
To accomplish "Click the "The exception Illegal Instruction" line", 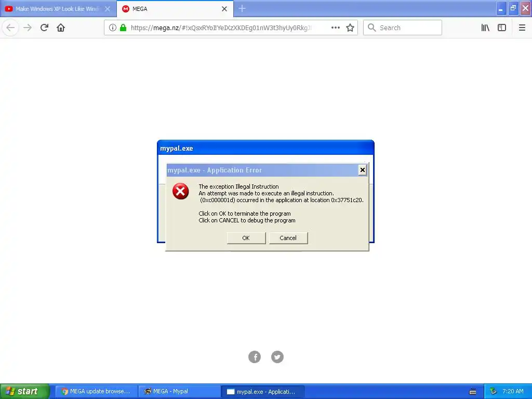I will point(238,187).
